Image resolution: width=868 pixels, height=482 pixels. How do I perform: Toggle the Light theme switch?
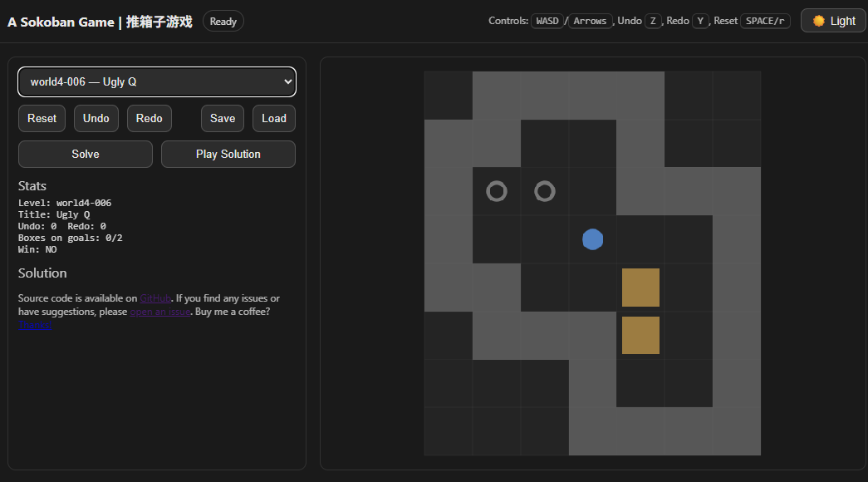(x=833, y=21)
